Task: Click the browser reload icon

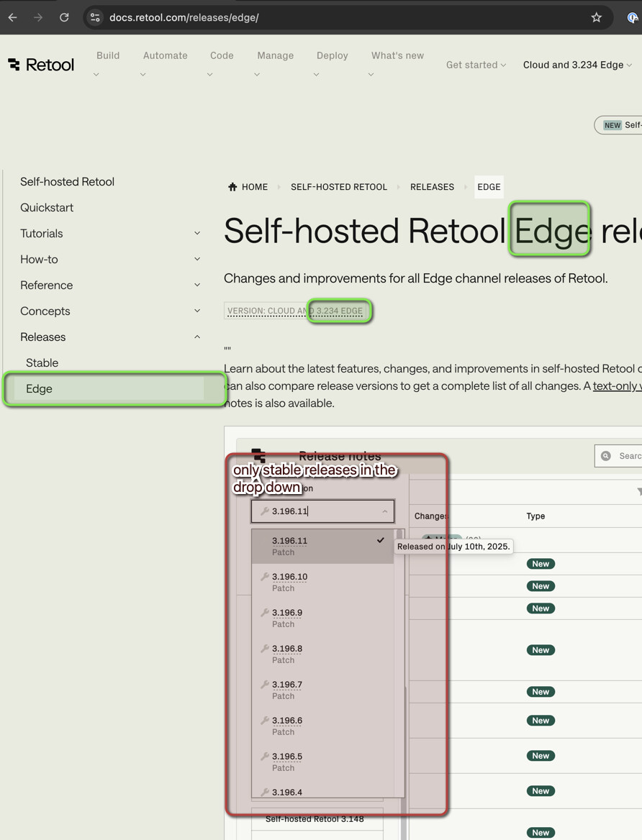Action: tap(64, 17)
